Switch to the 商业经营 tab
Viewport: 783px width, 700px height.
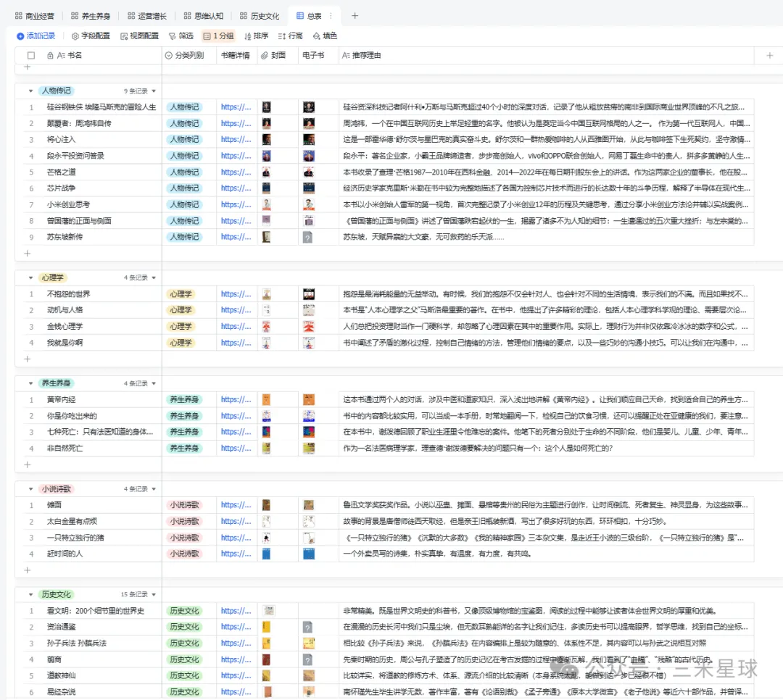(34, 15)
